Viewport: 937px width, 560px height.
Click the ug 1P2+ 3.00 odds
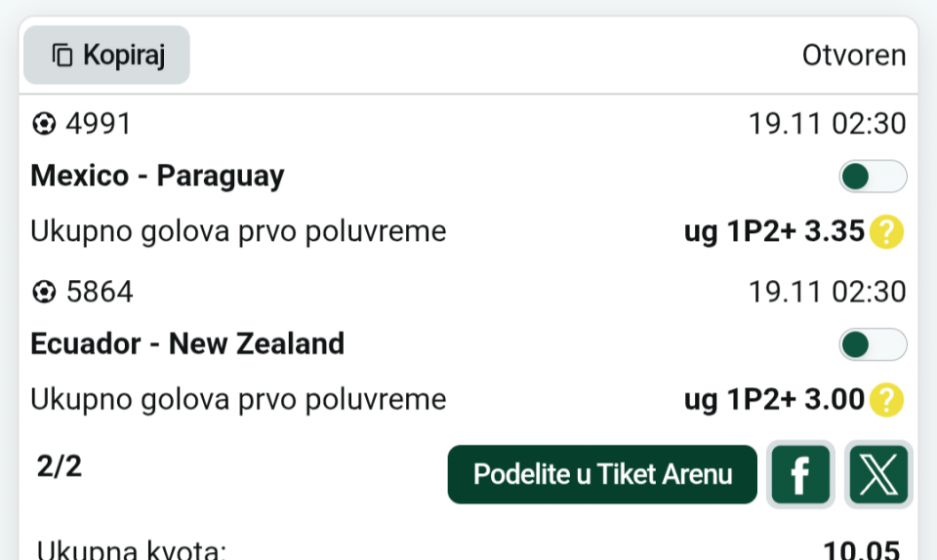click(x=774, y=399)
